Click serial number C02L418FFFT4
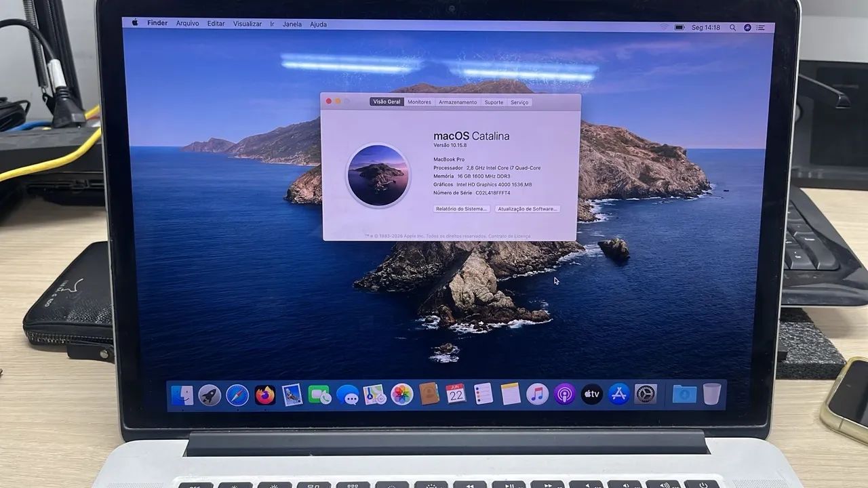Viewport: 868px width, 488px height. [x=493, y=192]
